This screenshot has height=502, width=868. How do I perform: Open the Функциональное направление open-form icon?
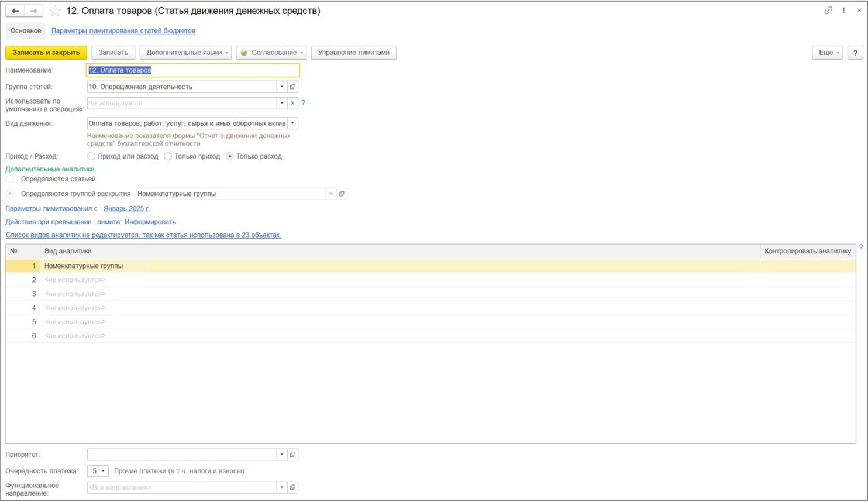pos(293,487)
